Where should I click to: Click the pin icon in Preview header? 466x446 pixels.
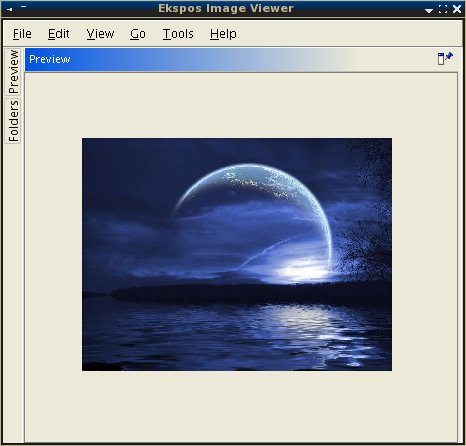point(445,58)
